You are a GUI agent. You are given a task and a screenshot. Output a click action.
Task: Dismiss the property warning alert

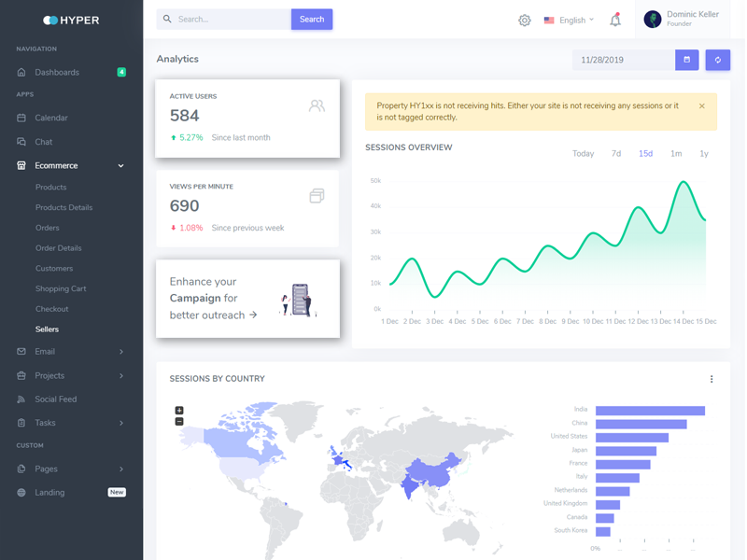point(702,106)
